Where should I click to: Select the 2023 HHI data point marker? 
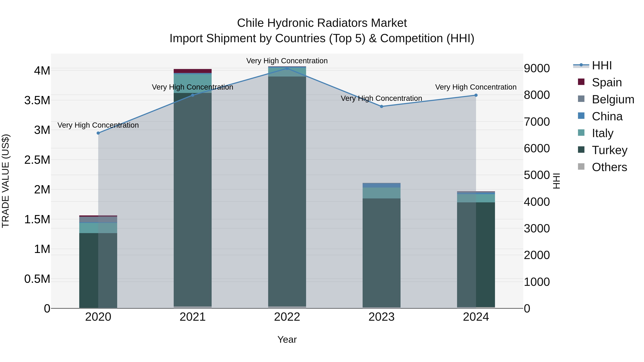point(382,106)
